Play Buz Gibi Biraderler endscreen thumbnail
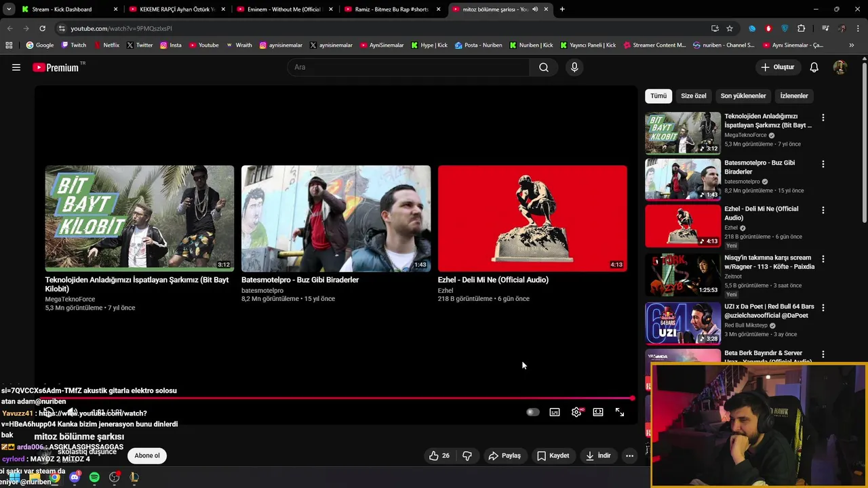This screenshot has width=868, height=488. 336,218
